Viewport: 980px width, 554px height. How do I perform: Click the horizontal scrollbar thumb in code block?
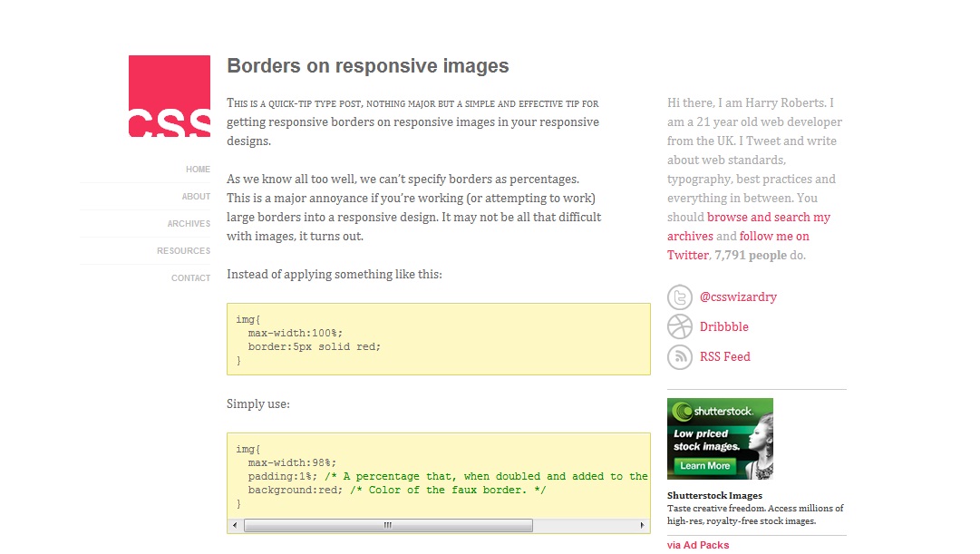(x=388, y=526)
